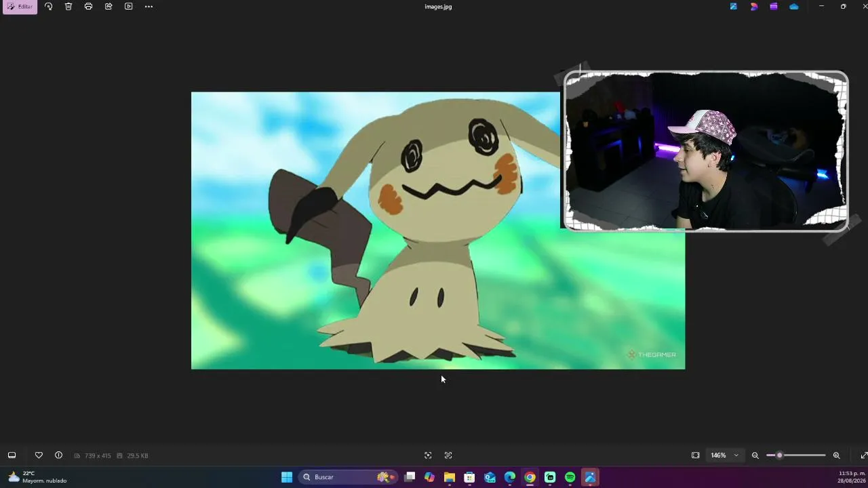Open Spotify from the taskbar
Viewport: 868px width, 488px height.
pos(570,477)
